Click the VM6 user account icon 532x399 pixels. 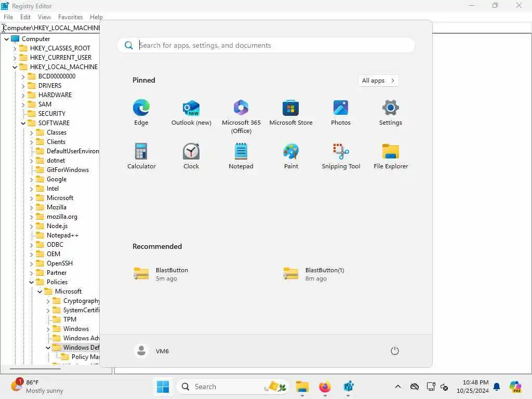(141, 351)
